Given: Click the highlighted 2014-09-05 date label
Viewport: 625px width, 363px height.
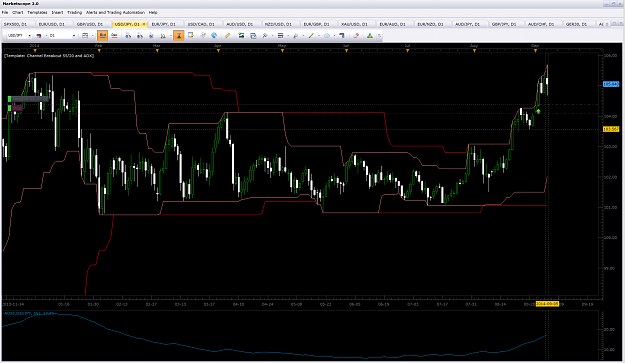Looking at the screenshot, I should [547, 304].
